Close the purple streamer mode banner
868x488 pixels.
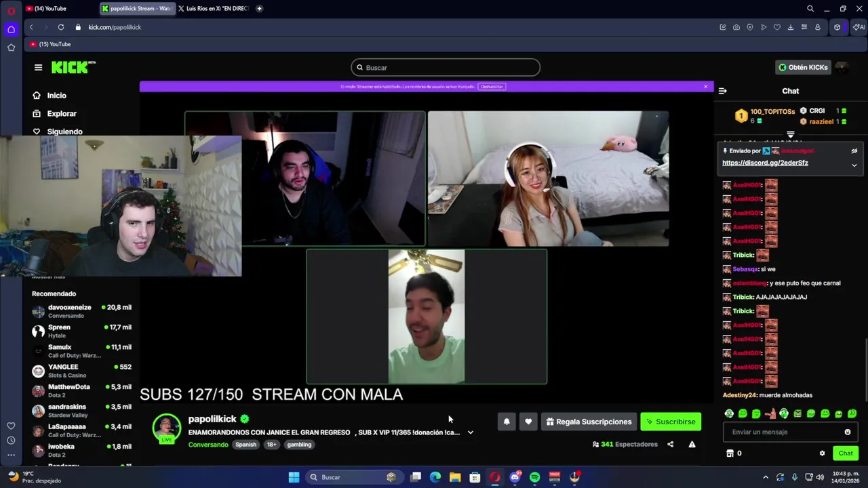(x=705, y=87)
